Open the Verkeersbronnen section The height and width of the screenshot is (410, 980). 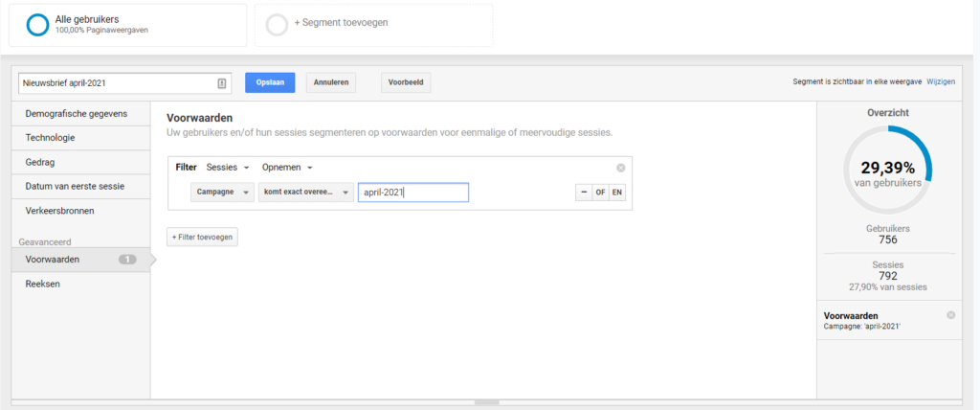[x=80, y=211]
